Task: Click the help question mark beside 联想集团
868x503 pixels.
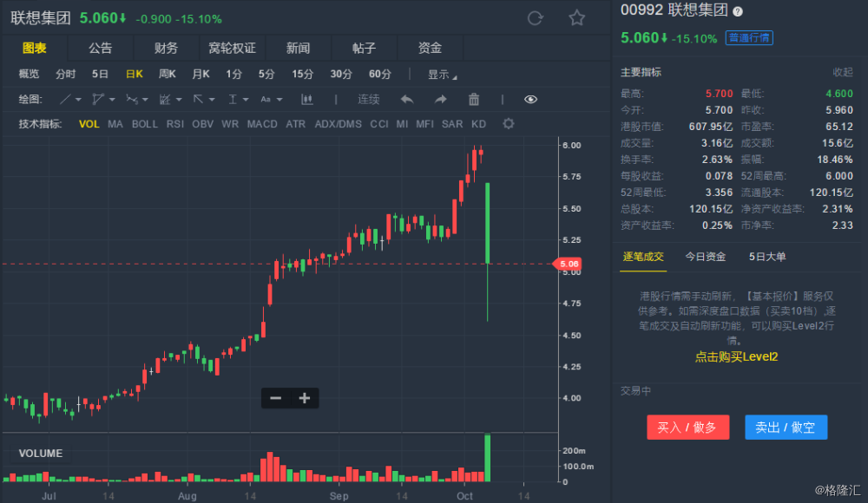Action: pyautogui.click(x=738, y=11)
